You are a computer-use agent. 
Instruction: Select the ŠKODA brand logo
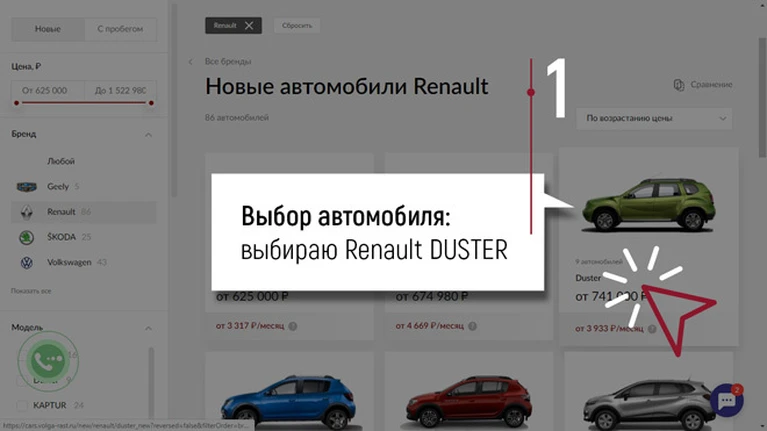point(26,237)
